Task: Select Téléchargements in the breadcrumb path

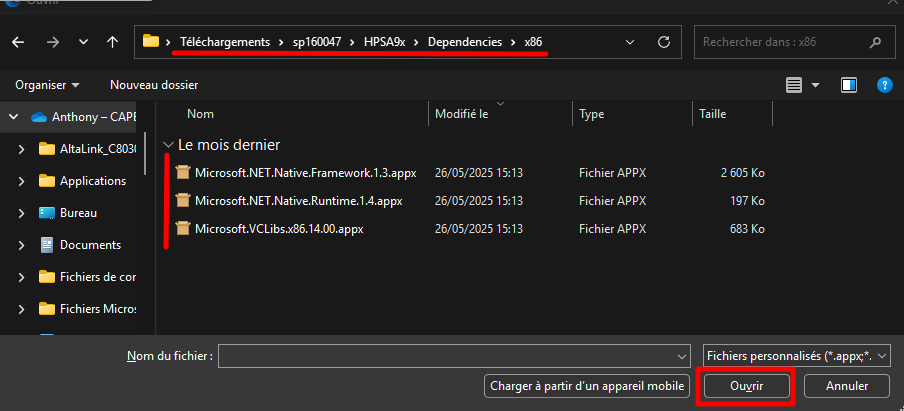Action: (225, 42)
